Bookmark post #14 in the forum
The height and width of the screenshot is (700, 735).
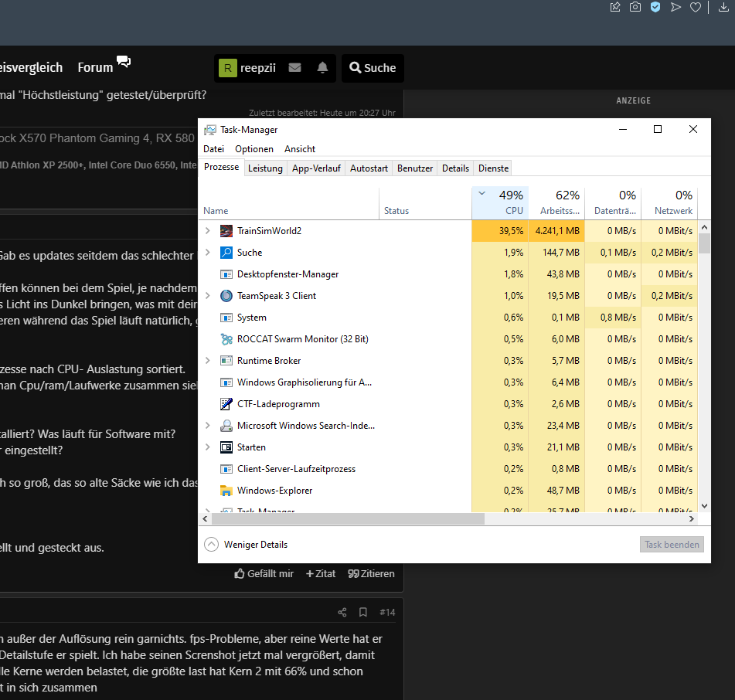click(x=362, y=613)
